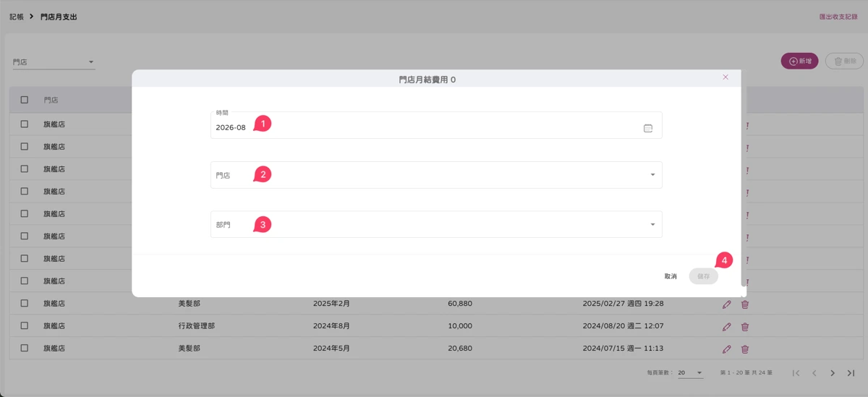Edit the 美髮部 2025年2月 record
The width and height of the screenshot is (868, 397).
click(x=726, y=304)
